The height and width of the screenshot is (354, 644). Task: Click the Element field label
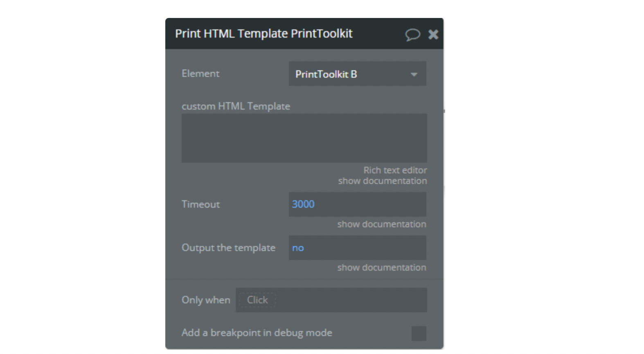200,74
